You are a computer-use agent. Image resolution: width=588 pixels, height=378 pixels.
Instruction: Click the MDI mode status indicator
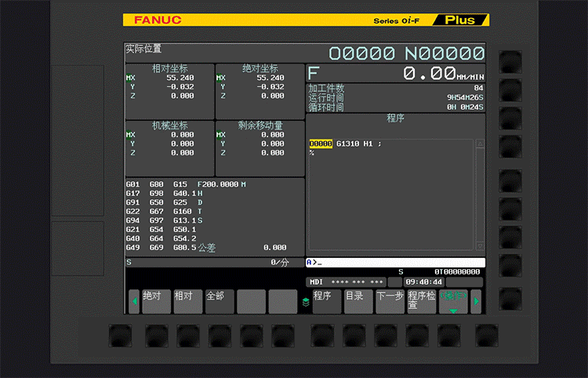(x=316, y=282)
